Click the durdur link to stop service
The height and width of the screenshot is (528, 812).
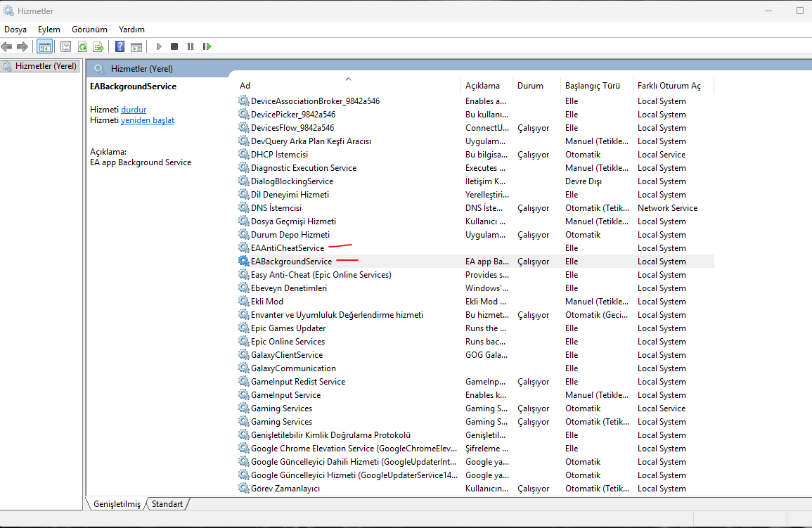click(x=134, y=110)
